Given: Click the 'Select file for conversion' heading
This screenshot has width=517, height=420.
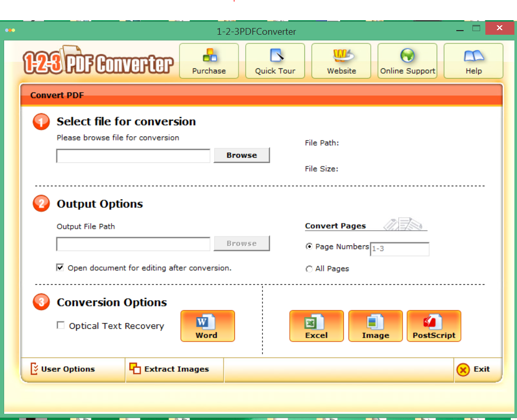Looking at the screenshot, I should 127,122.
